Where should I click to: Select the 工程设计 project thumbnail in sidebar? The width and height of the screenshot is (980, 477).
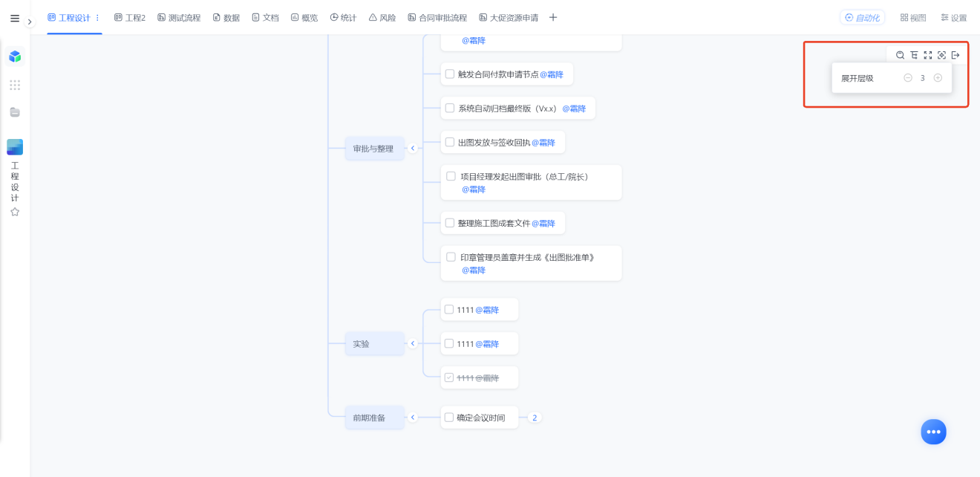click(x=15, y=147)
